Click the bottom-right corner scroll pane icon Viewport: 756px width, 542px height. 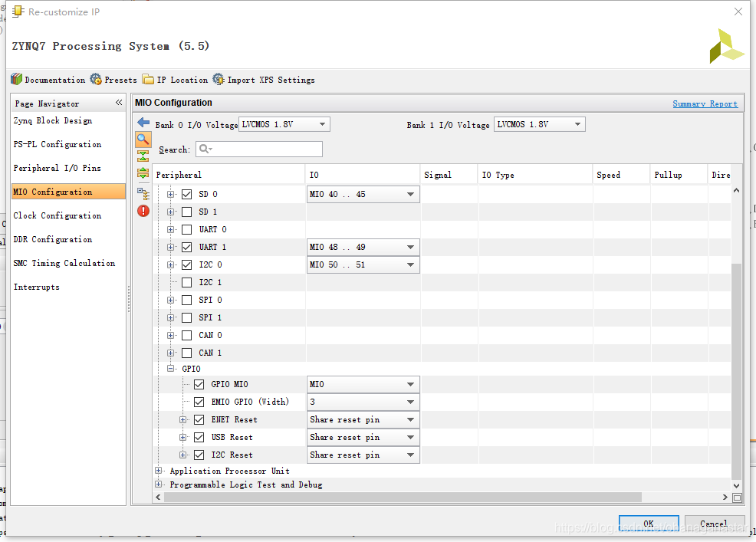coord(737,498)
